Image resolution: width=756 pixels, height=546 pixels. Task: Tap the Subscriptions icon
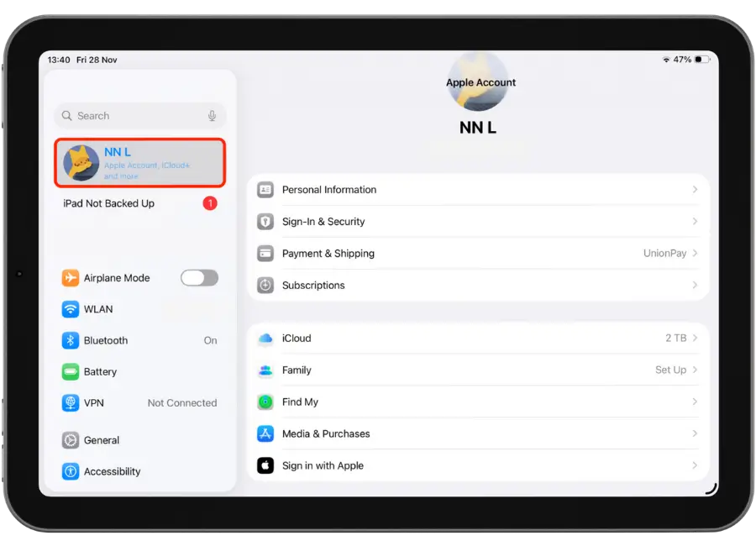tap(265, 286)
